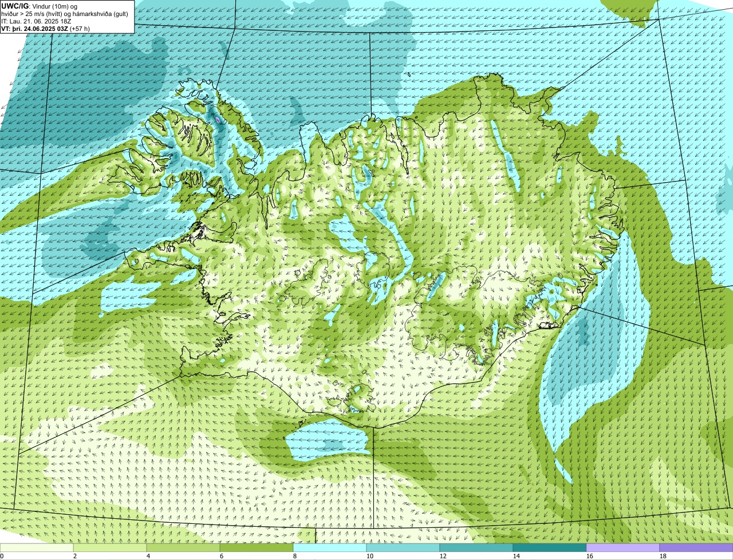Click the legend scale label '6'
Image resolution: width=733 pixels, height=560 pixels.
click(222, 556)
